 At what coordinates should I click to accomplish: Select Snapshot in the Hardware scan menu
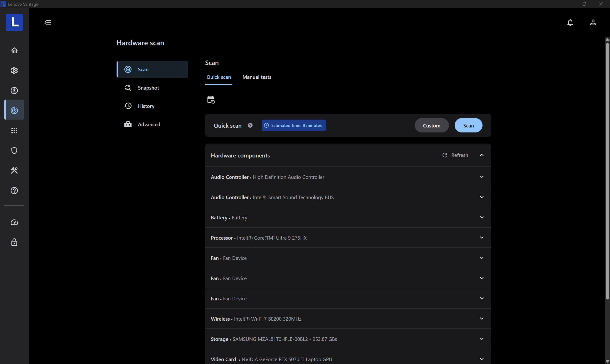click(x=148, y=88)
